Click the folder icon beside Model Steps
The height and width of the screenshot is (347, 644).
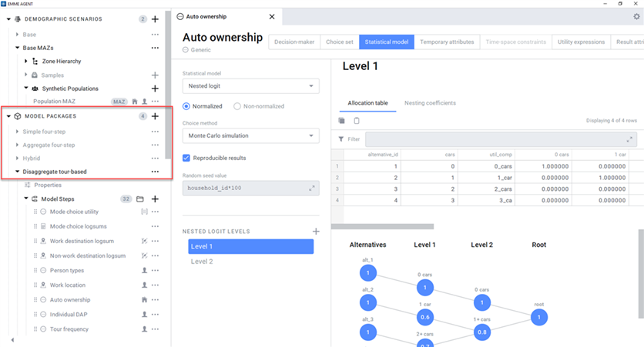pos(140,199)
